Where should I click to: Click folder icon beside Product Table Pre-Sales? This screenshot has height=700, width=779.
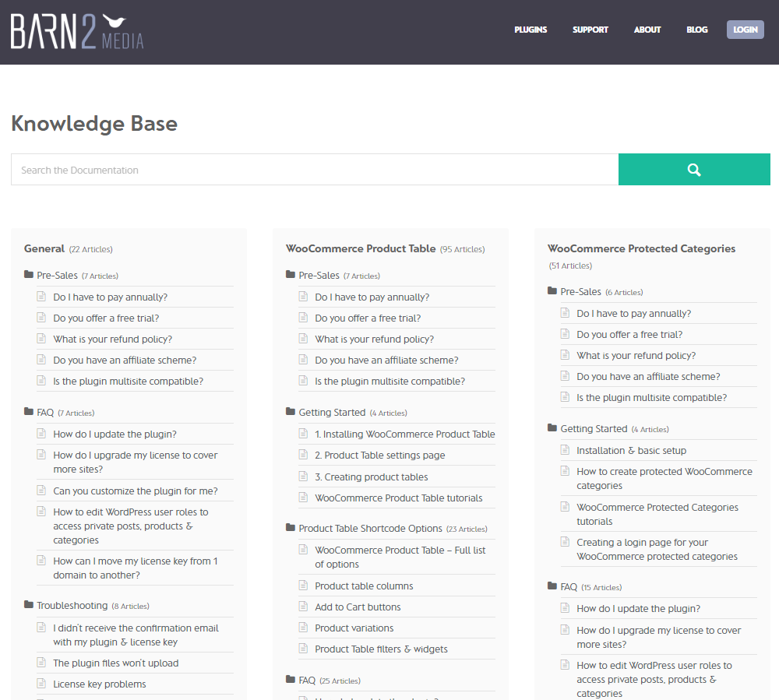click(290, 274)
